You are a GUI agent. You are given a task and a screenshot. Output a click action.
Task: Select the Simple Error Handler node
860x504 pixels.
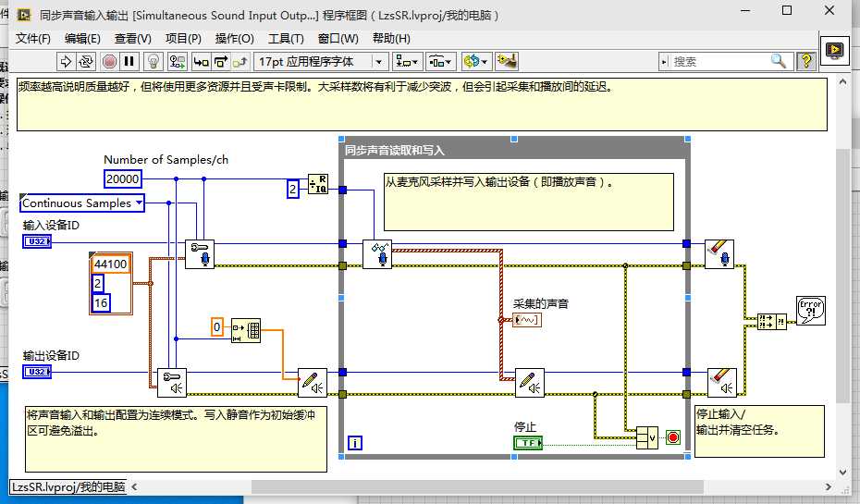(811, 311)
